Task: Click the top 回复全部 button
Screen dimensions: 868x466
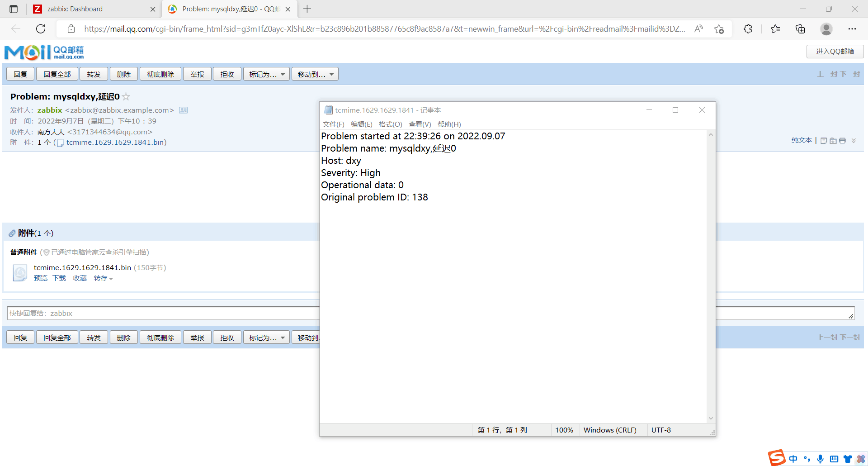Action: tap(57, 74)
